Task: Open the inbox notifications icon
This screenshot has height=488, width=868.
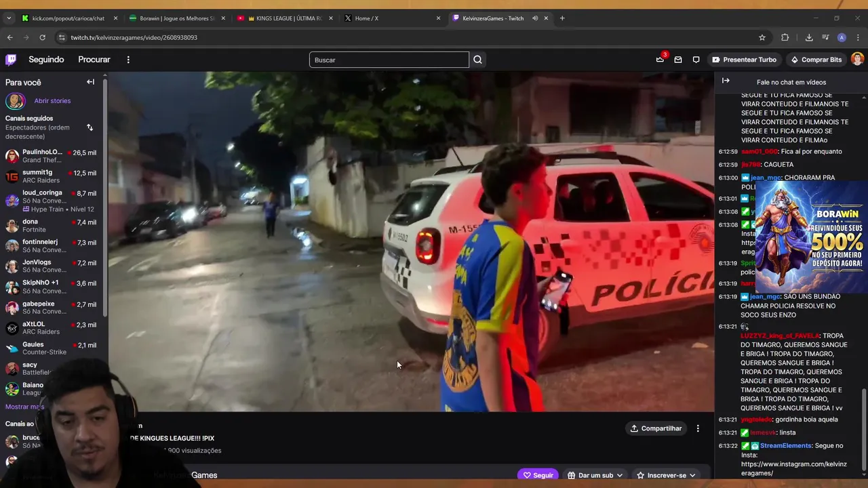Action: click(x=677, y=60)
